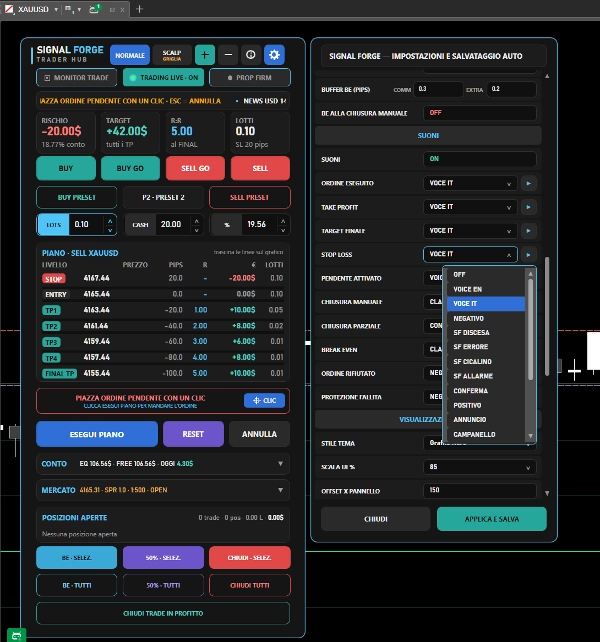Preview the Take Profit sound with play icon
This screenshot has height=642, width=600.
coord(529,207)
